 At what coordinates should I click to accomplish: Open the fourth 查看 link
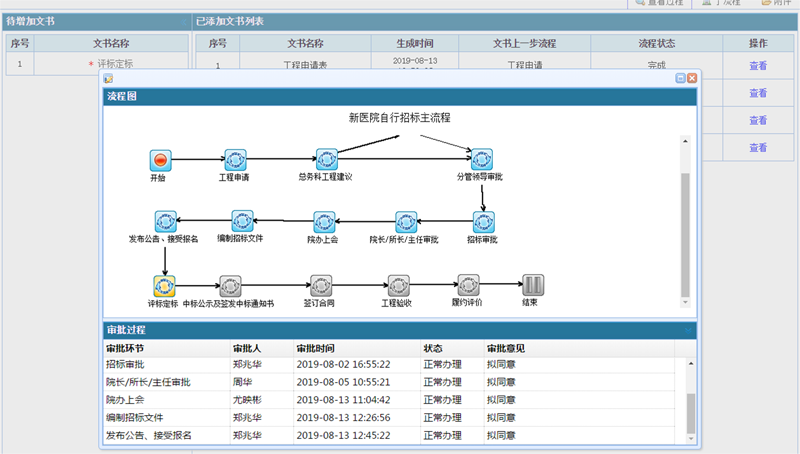(x=758, y=147)
